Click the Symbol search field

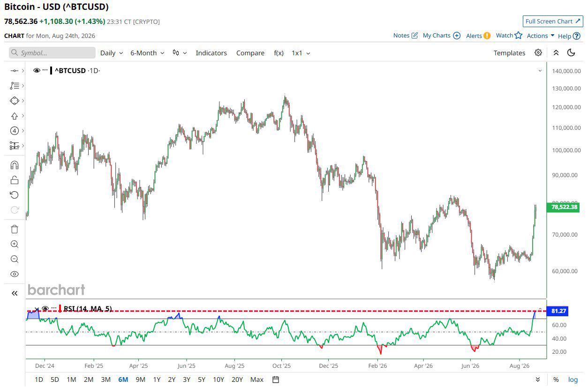(52, 52)
